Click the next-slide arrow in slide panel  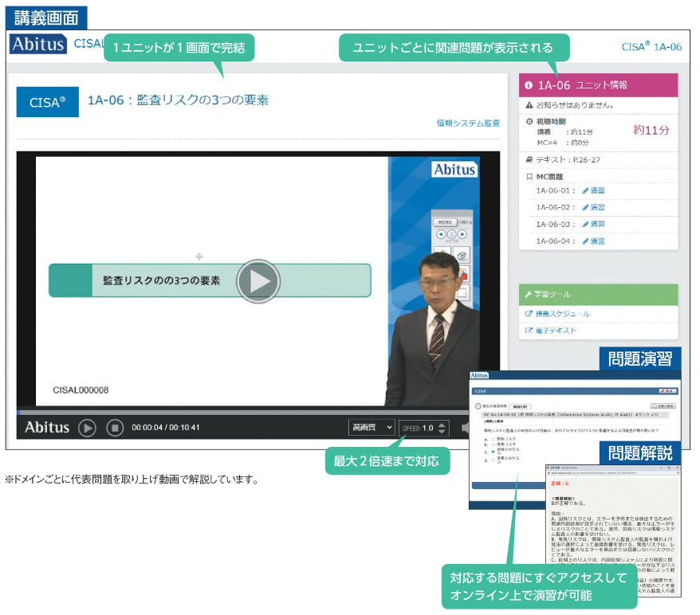coord(462,234)
